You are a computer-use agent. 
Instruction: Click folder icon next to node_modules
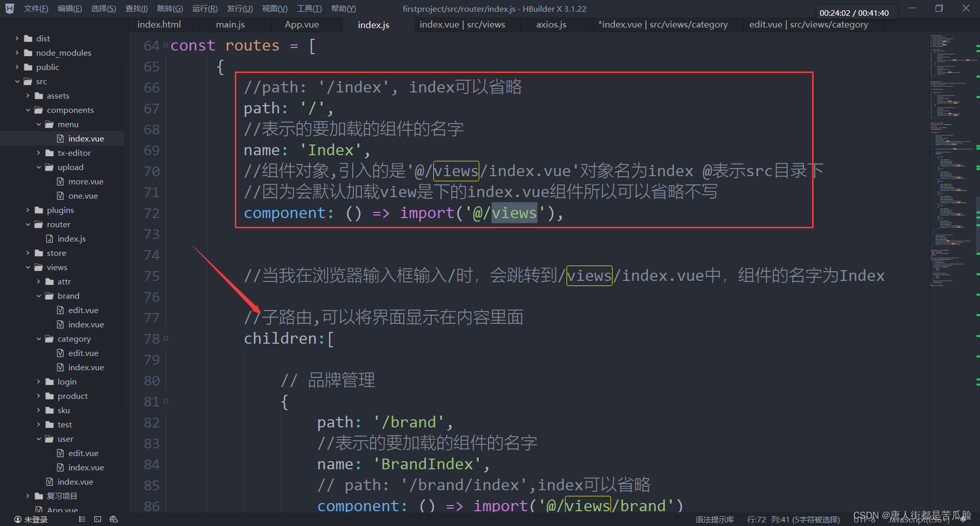(x=28, y=53)
